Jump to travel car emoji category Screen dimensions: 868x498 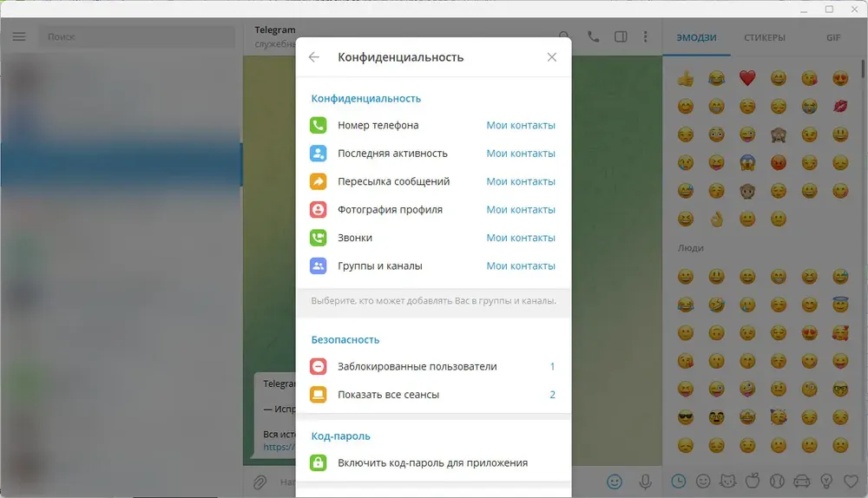coord(801,482)
